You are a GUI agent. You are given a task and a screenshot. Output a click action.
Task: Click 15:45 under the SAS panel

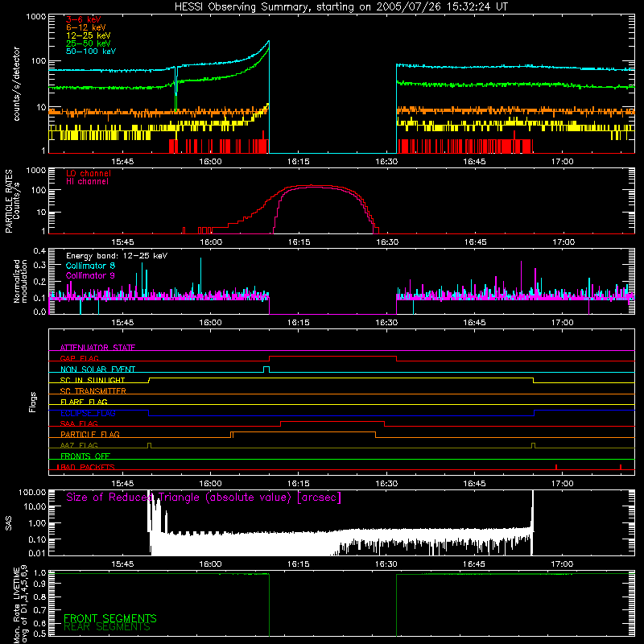point(122,564)
